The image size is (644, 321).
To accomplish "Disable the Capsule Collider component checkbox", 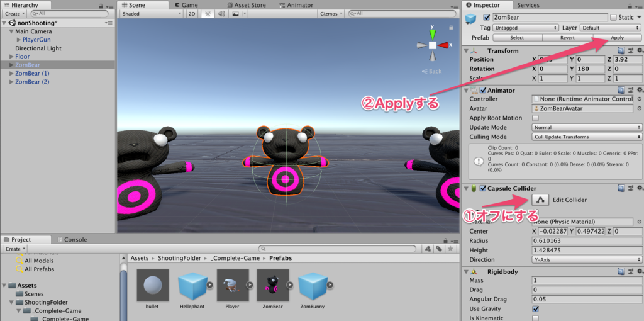I will pos(483,188).
